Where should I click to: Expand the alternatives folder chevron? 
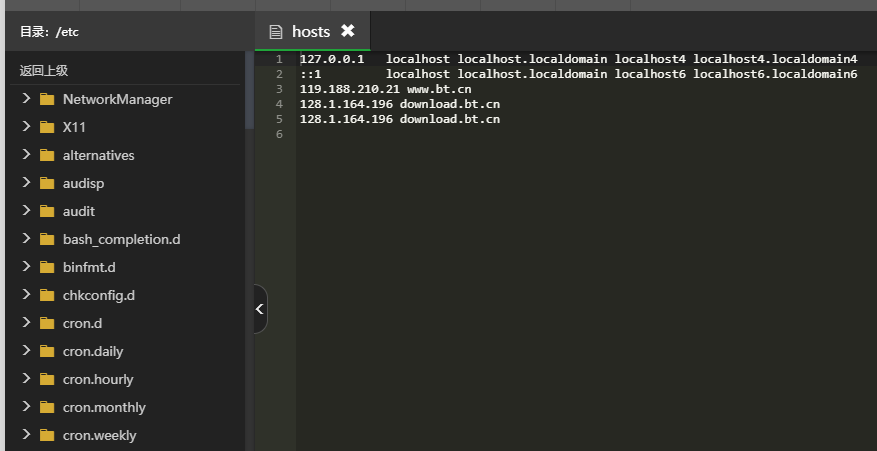pyautogui.click(x=25, y=155)
